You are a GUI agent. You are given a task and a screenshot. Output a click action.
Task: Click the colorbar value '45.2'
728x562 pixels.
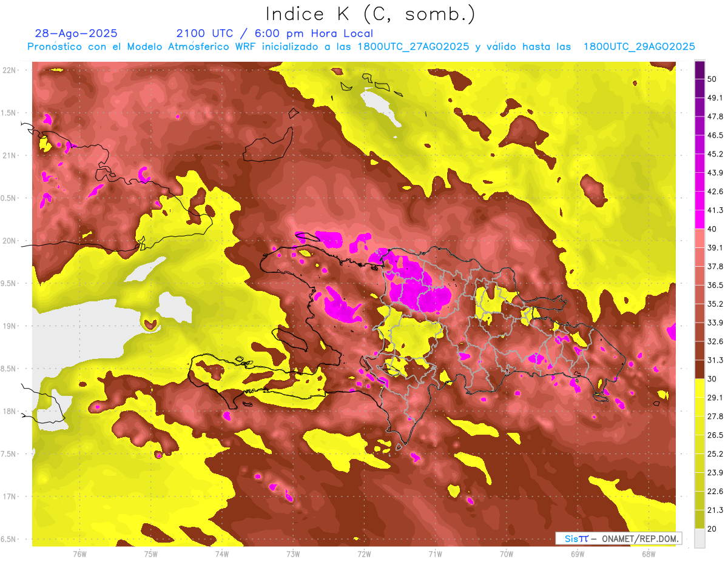715,154
